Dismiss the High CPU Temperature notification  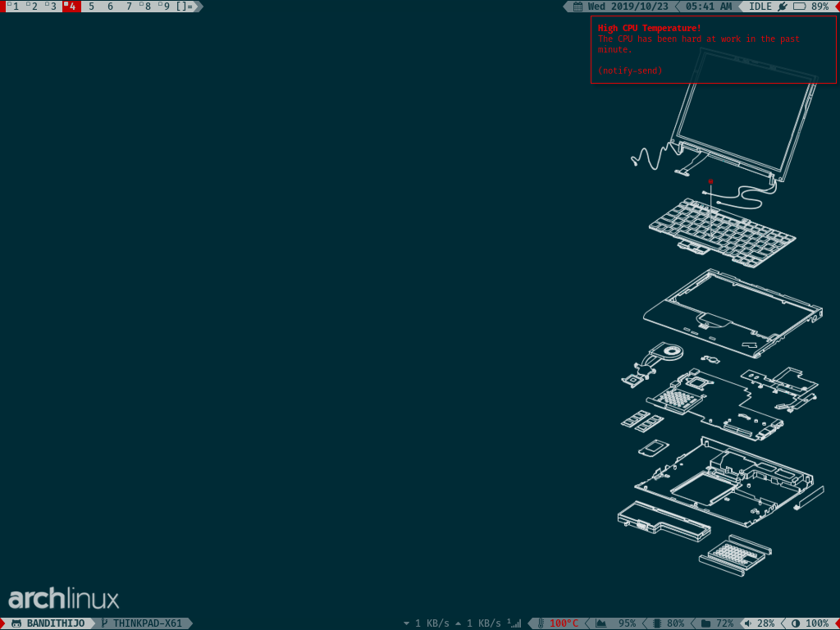pos(713,49)
